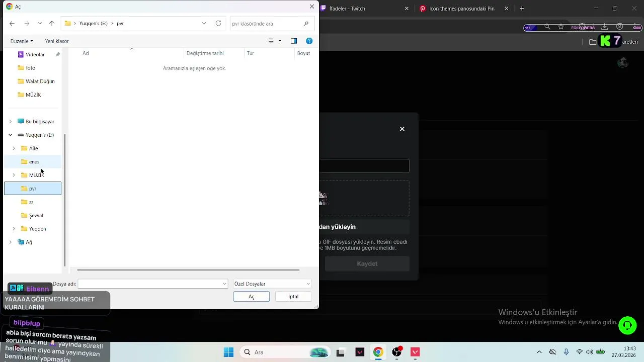The height and width of the screenshot is (362, 644).
Task: Expand the MÜZİK folder under E: drive
Action: click(x=14, y=175)
